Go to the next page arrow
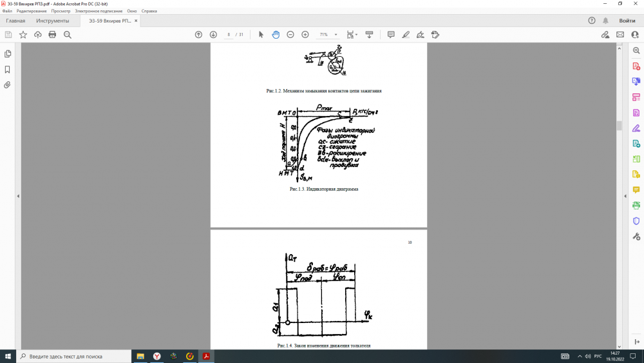The width and height of the screenshot is (644, 363). click(x=213, y=35)
